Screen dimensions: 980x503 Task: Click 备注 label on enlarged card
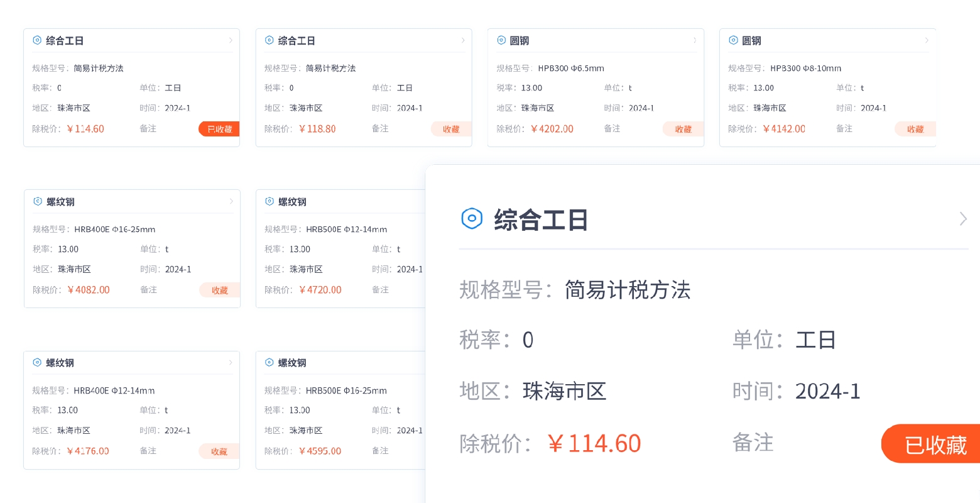pos(753,443)
